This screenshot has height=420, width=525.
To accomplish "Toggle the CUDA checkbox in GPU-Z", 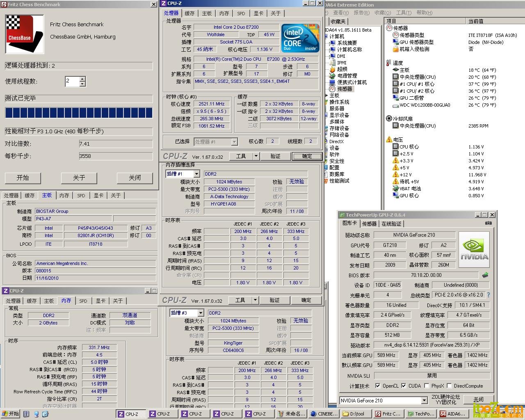I will click(x=404, y=386).
